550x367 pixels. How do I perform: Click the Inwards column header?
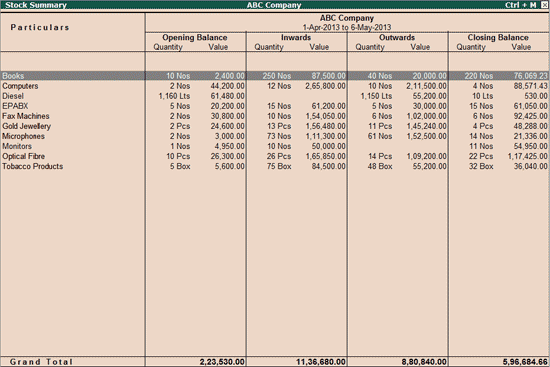pyautogui.click(x=296, y=38)
